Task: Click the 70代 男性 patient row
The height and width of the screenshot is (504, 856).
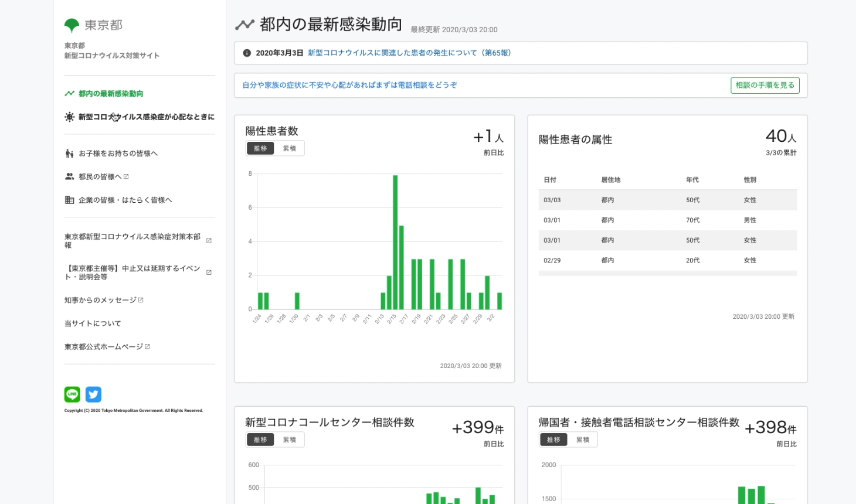Action: tap(668, 220)
